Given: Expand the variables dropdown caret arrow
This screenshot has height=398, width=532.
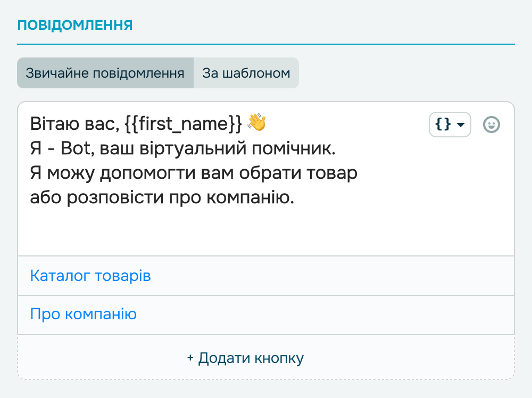Looking at the screenshot, I should pos(461,125).
